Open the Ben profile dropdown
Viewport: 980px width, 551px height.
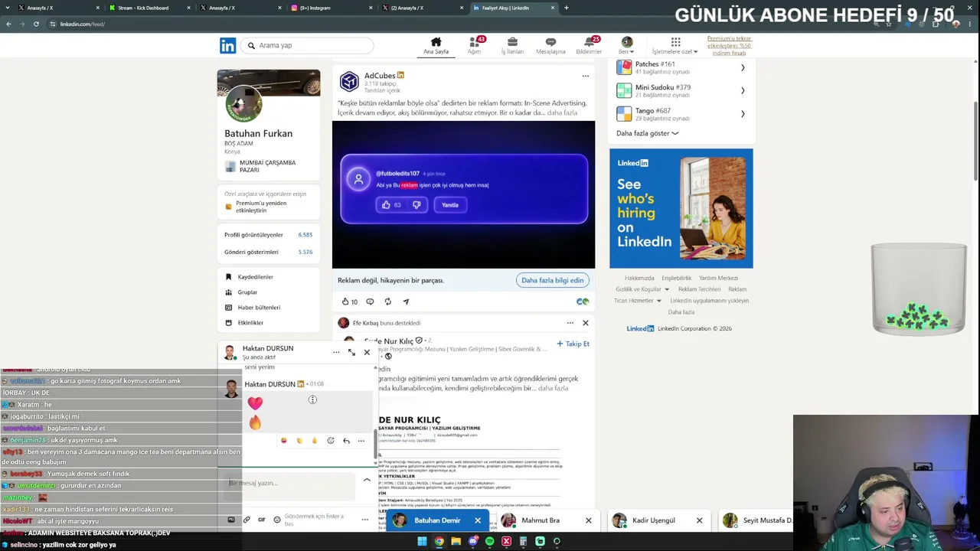[x=627, y=46]
